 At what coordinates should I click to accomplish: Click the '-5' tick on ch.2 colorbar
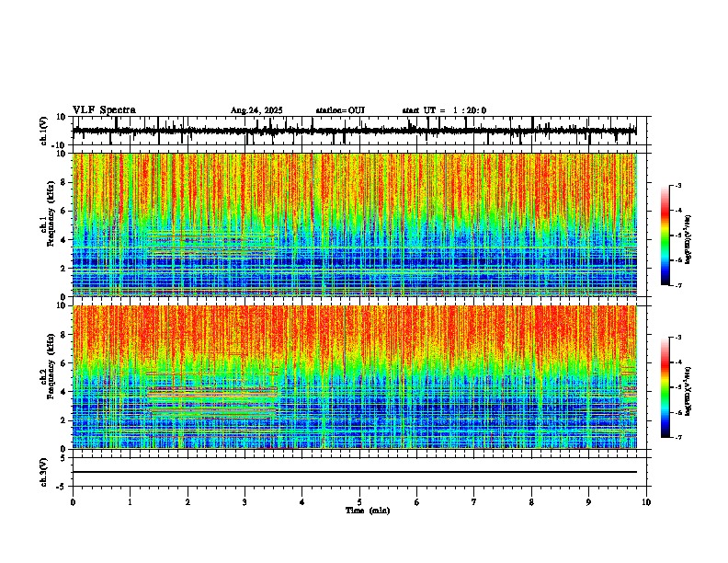[678, 387]
